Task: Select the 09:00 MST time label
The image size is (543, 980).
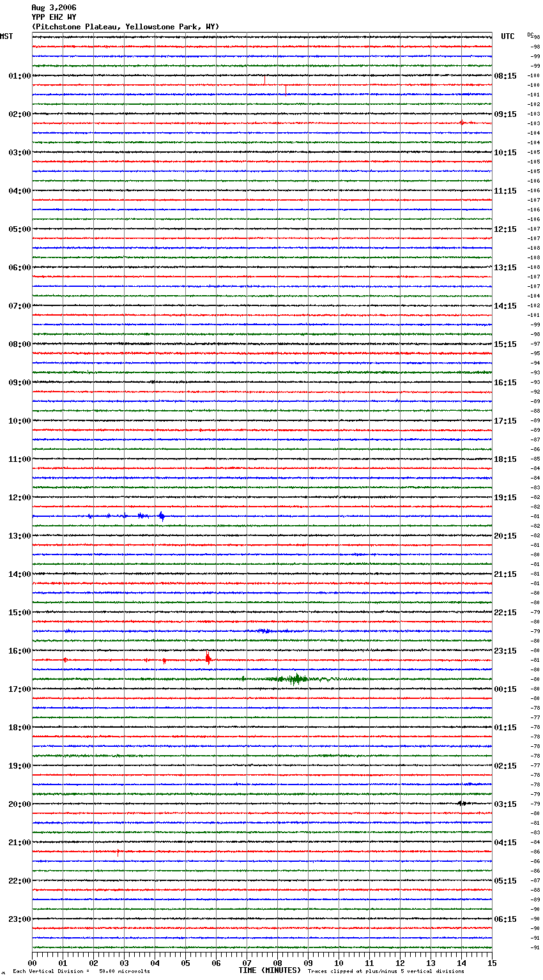Action: 20,383
